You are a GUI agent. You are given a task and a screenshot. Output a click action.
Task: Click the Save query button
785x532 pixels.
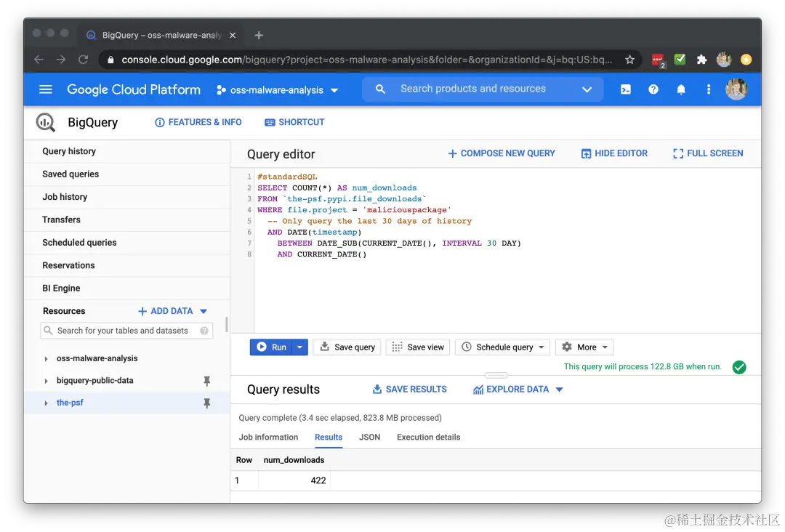[x=347, y=347]
